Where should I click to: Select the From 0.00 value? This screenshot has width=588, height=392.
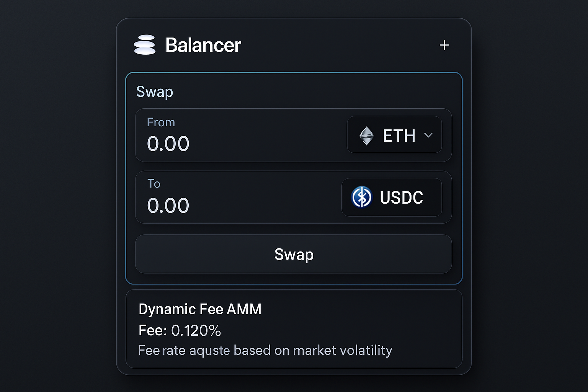pyautogui.click(x=168, y=144)
